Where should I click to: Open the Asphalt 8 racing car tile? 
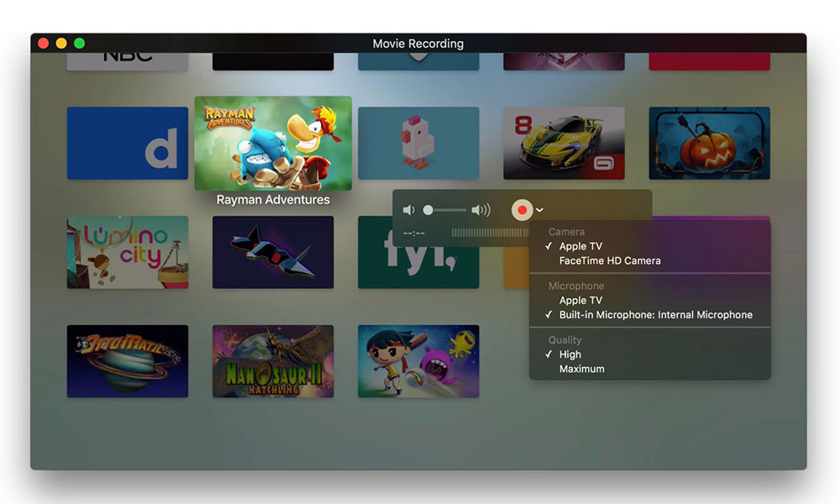pos(564,143)
